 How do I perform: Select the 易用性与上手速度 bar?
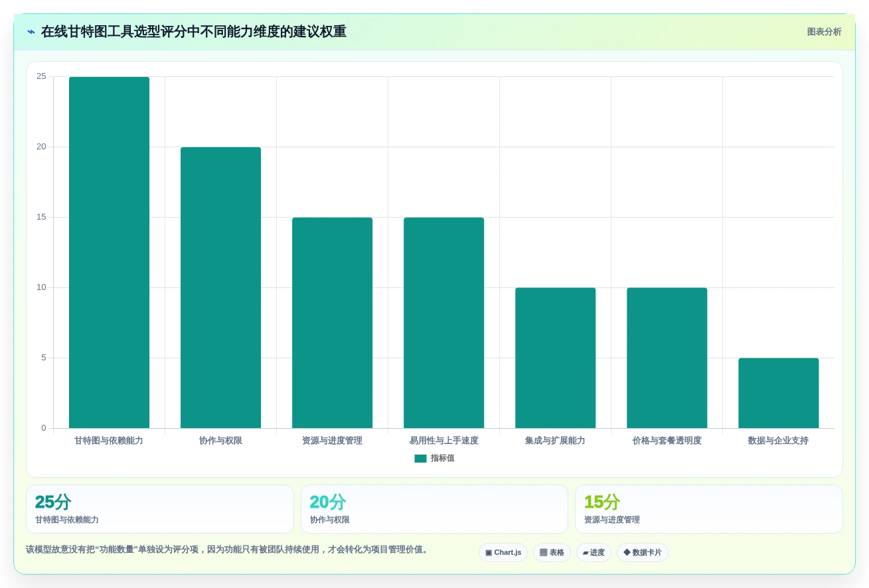pos(443,323)
